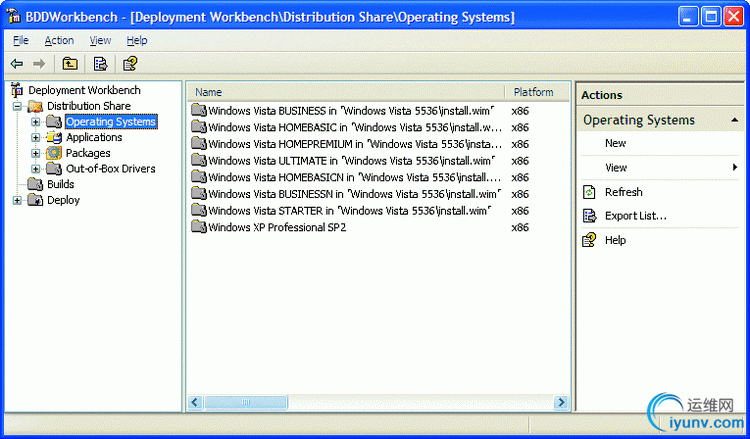Viewport: 750px width, 439px height.
Task: Click the Distribution Share folder icon
Action: 35,106
